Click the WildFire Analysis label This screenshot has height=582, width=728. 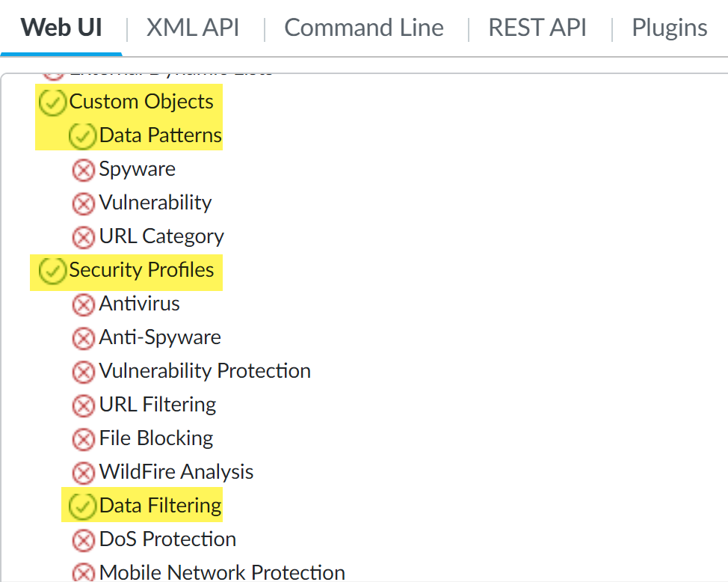tap(176, 472)
